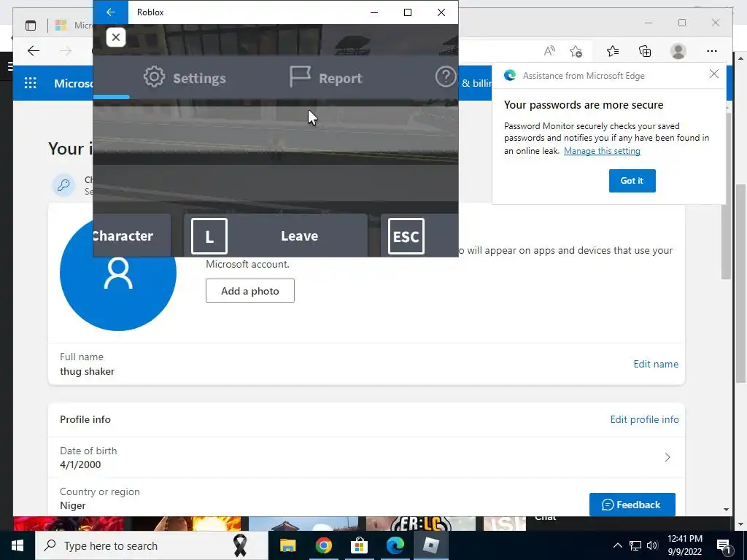This screenshot has height=560, width=747.
Task: Open Edge Settings and more ellipsis menu
Action: click(x=712, y=51)
